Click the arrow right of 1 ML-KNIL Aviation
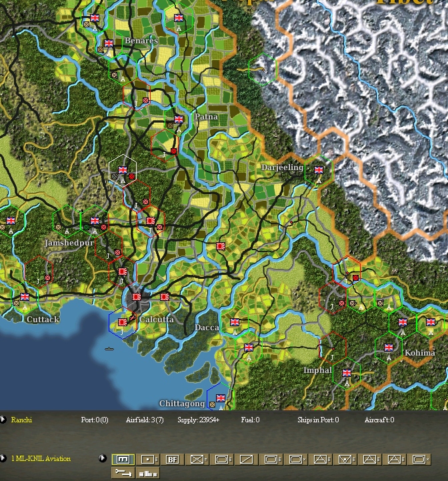The image size is (448, 481). (x=103, y=458)
